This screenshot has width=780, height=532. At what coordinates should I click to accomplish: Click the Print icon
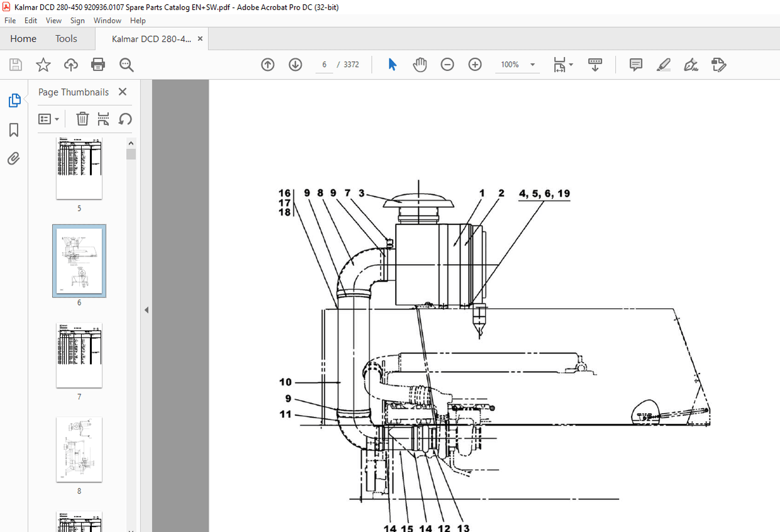point(98,65)
